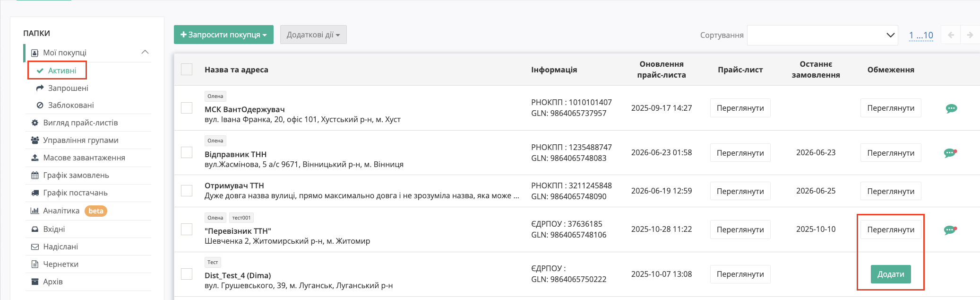Open chat for МСК ВантОдержувач row

[x=951, y=108]
